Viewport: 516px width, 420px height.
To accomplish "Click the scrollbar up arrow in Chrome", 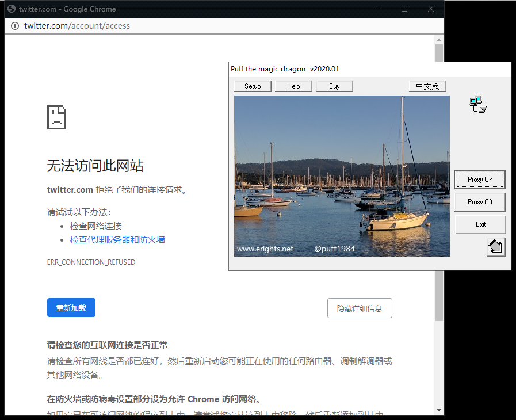I will (x=439, y=40).
